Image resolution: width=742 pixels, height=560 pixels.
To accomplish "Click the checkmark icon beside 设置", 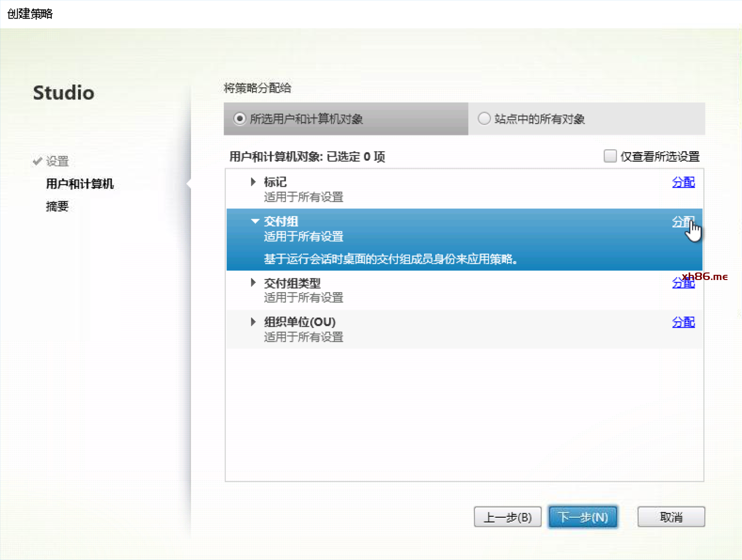I will tap(38, 161).
